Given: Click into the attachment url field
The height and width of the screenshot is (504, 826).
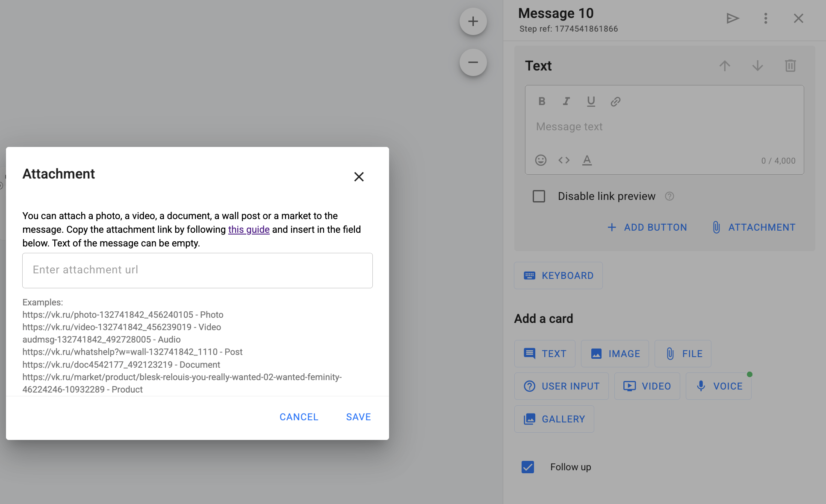Looking at the screenshot, I should coord(198,270).
